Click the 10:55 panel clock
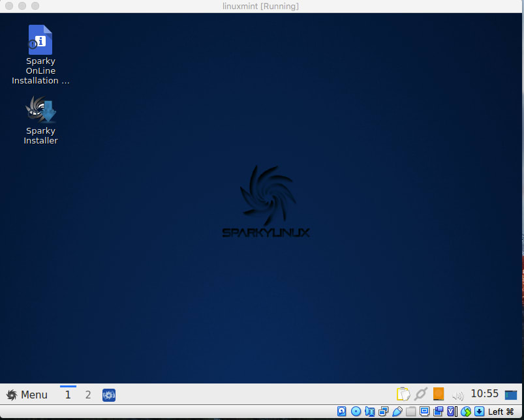The image size is (524, 420). click(484, 394)
